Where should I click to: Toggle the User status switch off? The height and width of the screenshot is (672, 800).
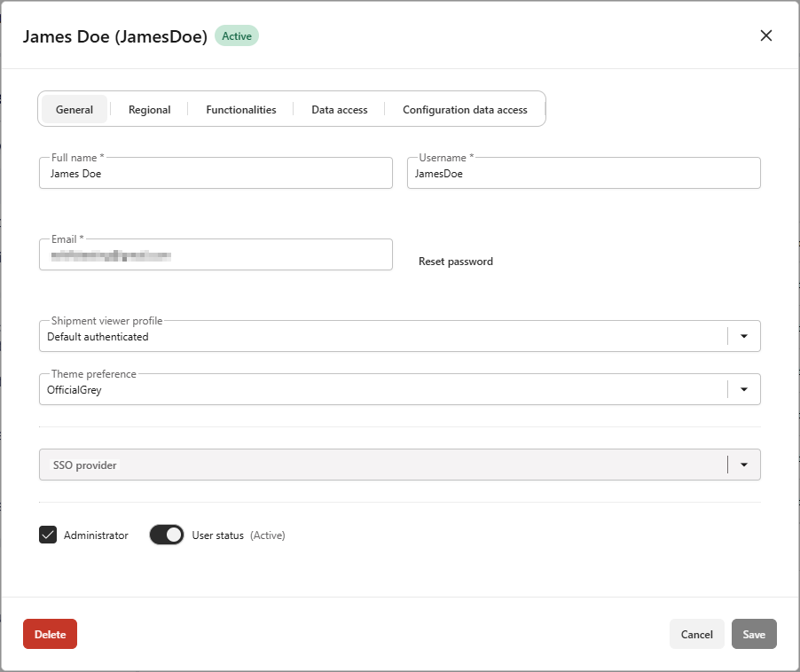click(x=167, y=535)
